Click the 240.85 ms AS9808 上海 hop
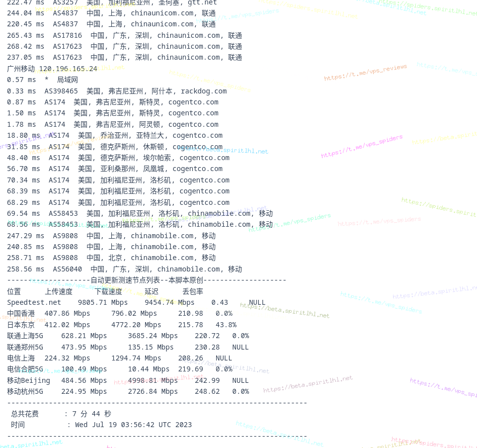The height and width of the screenshot is (448, 477). coord(111,247)
